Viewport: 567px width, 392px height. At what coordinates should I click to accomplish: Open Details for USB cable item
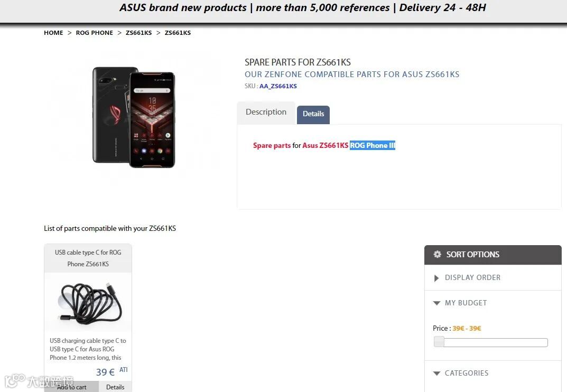click(115, 387)
